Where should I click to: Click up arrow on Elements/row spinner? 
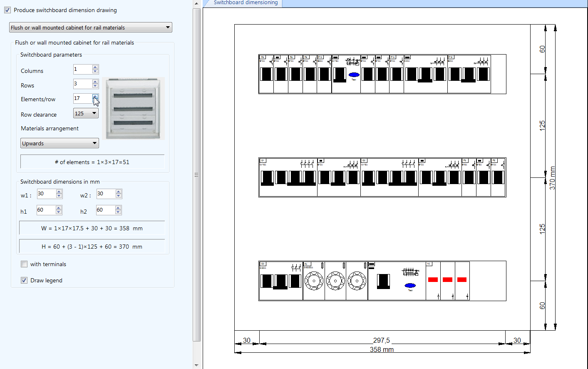pos(95,96)
